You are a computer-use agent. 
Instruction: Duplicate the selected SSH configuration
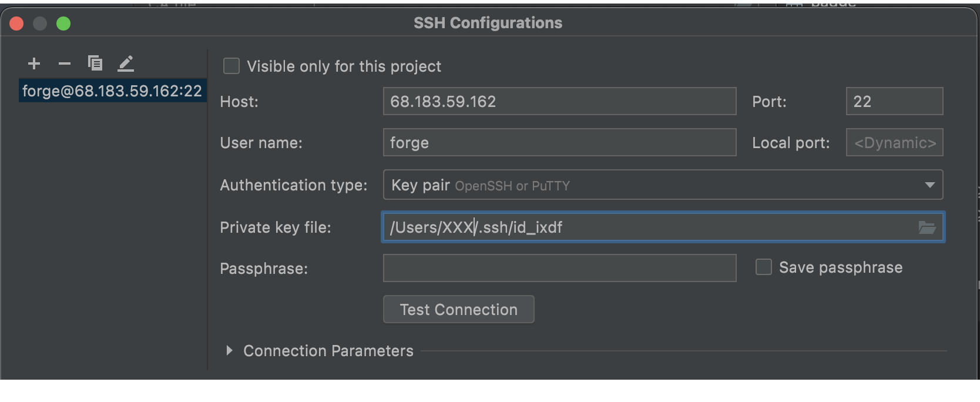point(95,63)
